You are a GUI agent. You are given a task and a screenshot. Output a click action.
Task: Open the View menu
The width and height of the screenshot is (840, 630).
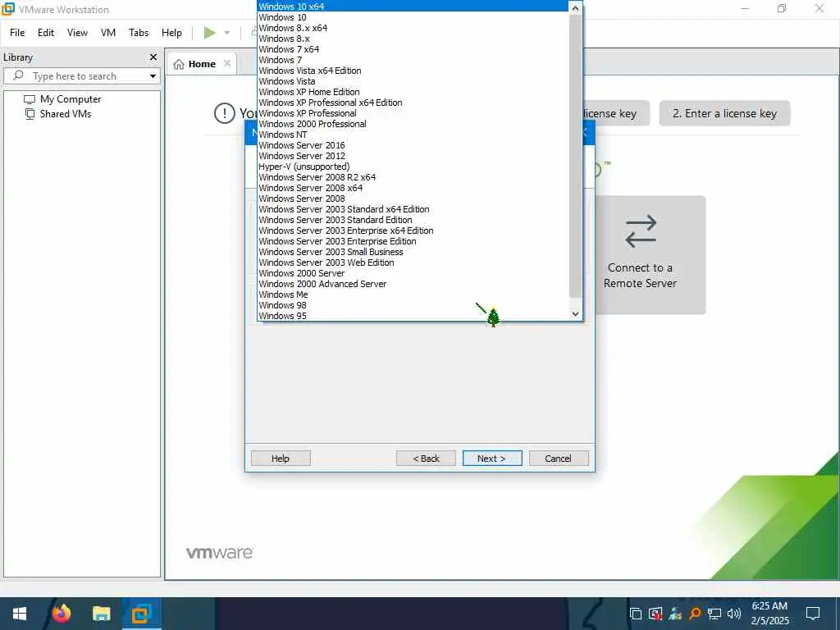point(77,33)
